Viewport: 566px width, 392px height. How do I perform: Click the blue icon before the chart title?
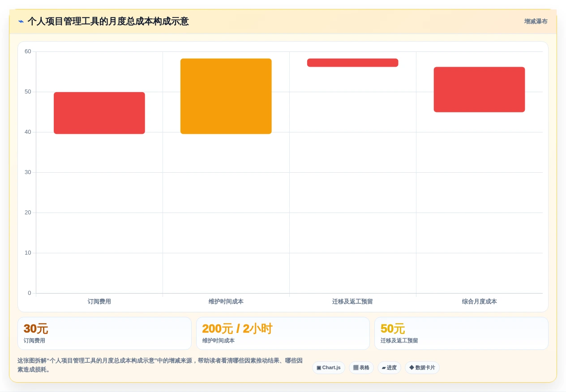[21, 21]
